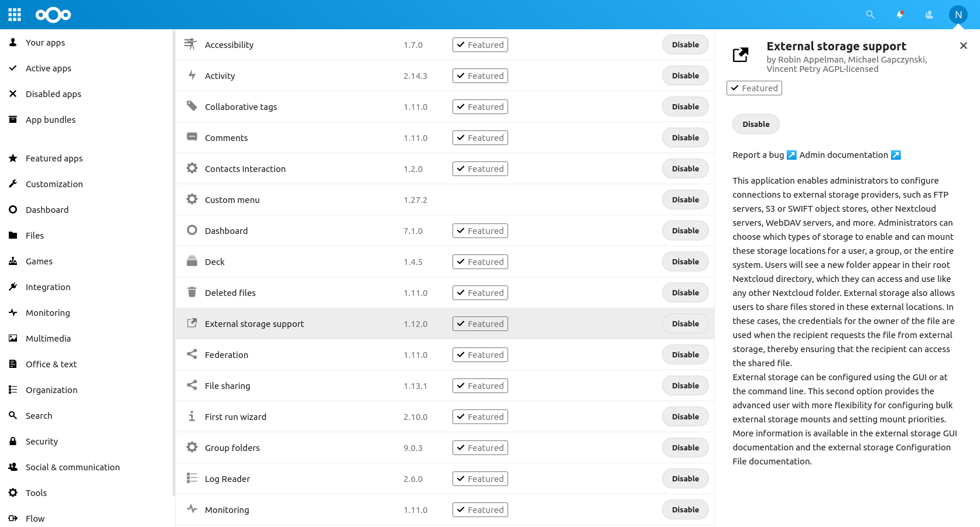This screenshot has width=980, height=527.
Task: Click the Collaborative tags label icon
Action: click(x=191, y=106)
